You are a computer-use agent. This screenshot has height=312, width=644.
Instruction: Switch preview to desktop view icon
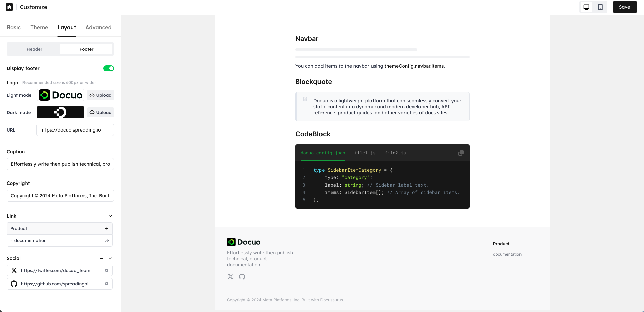coord(586,7)
